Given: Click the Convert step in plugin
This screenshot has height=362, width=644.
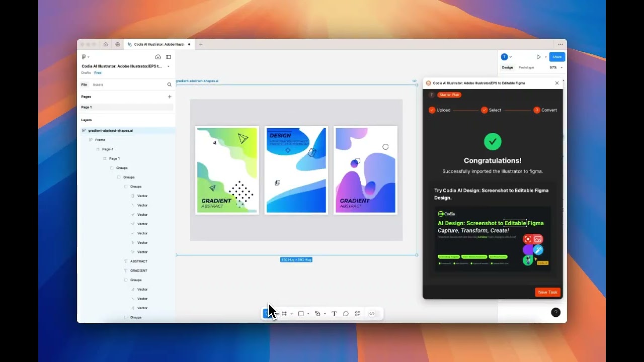Looking at the screenshot, I should tap(545, 110).
